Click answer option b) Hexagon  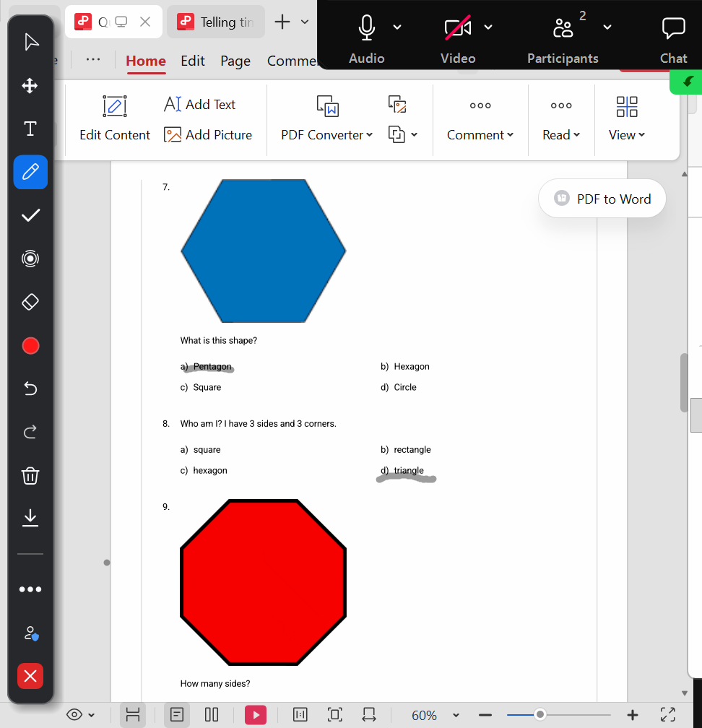(x=405, y=366)
